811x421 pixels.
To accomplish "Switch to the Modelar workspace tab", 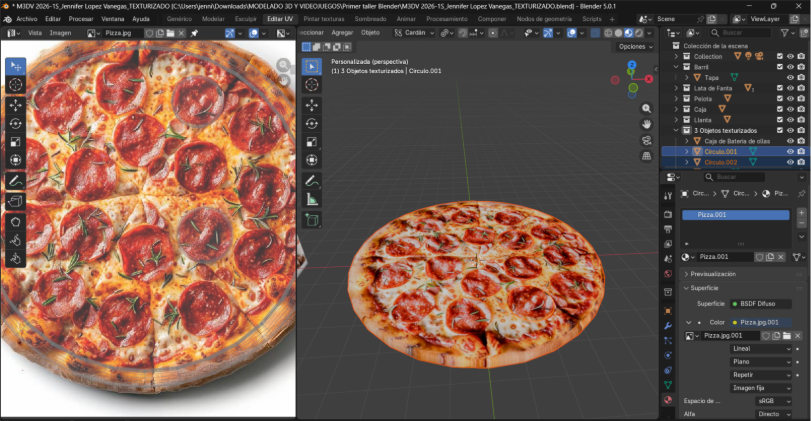I will [x=213, y=19].
